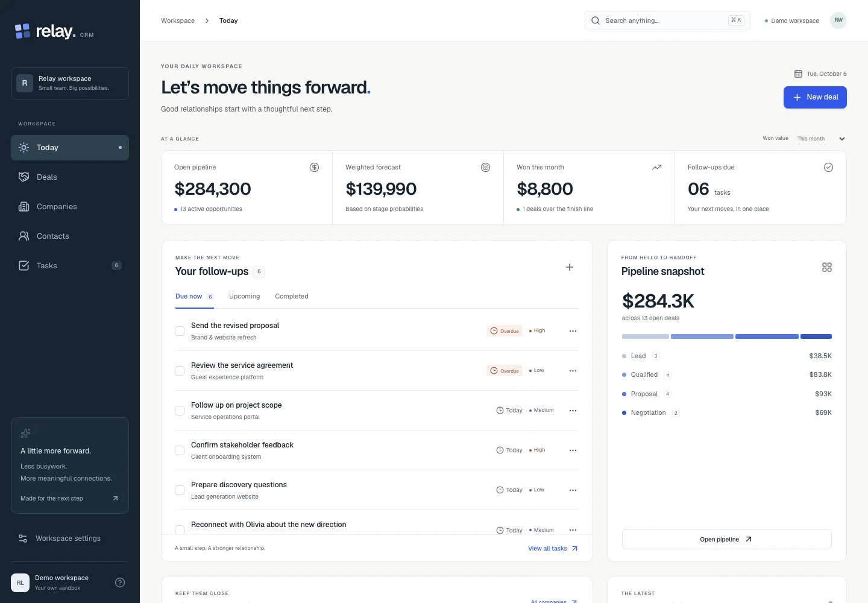
Task: Click the $284,300 Open pipeline value
Action: 213,189
